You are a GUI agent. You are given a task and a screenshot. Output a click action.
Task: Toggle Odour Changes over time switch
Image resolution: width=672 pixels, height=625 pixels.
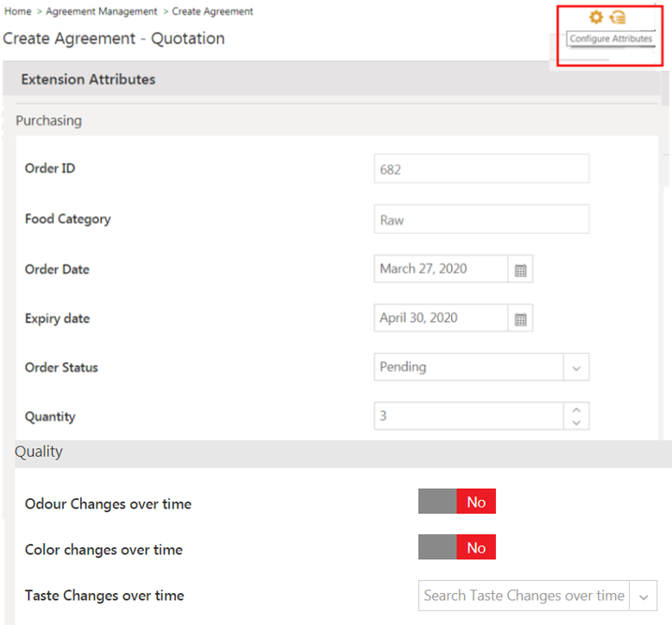(x=456, y=502)
